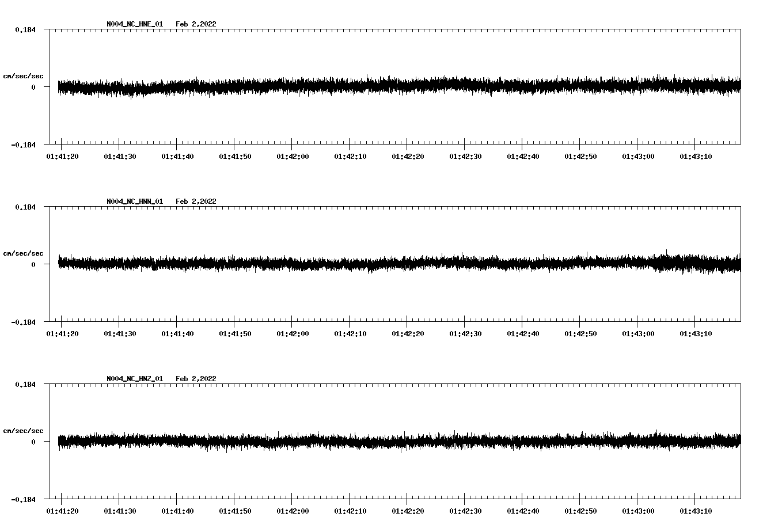The image size is (782, 532).
Task: Click the zero axis label on HNE plot
Action: [33, 87]
